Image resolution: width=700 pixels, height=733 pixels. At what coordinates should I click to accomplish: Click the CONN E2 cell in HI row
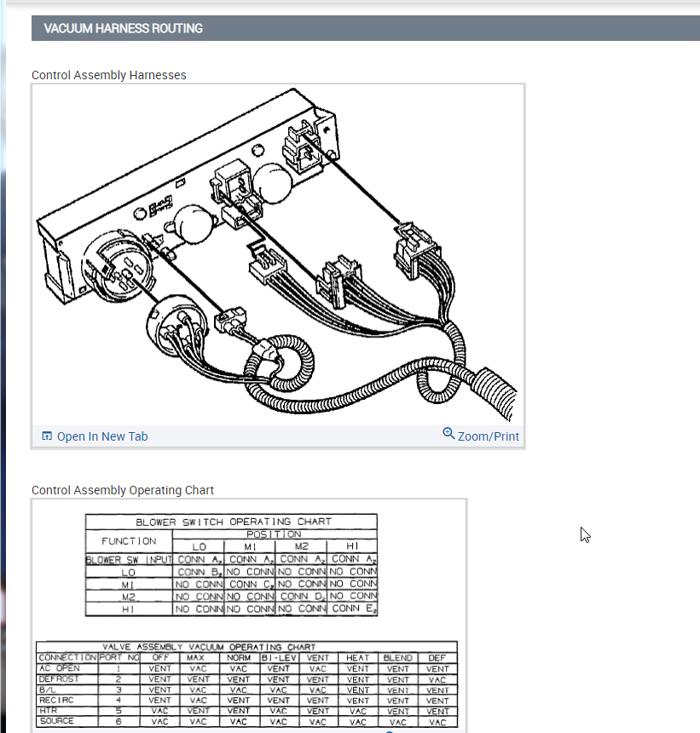pyautogui.click(x=353, y=609)
